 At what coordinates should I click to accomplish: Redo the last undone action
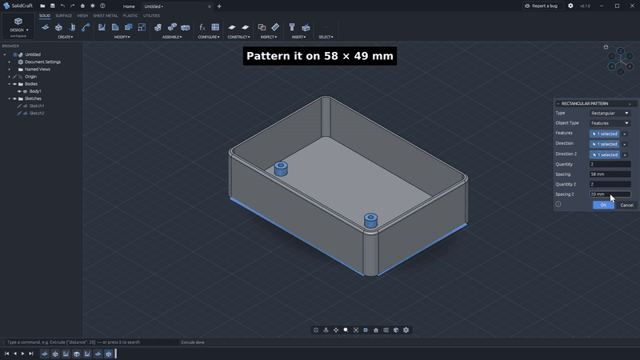coord(72,6)
